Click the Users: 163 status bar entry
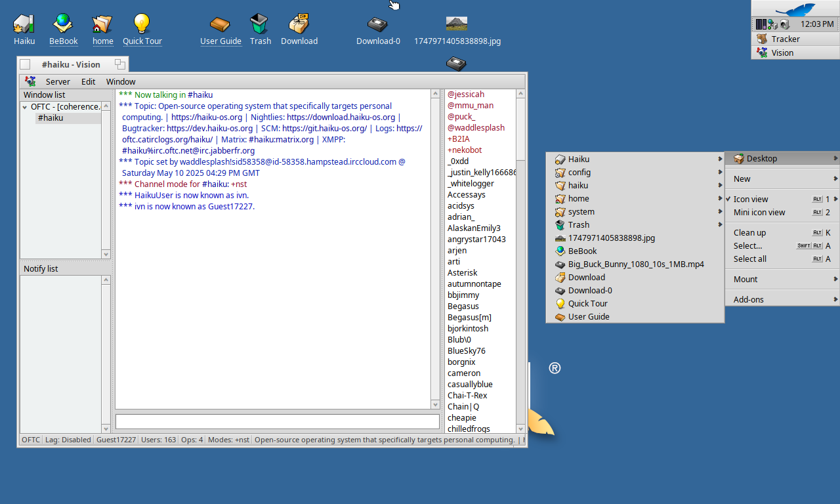This screenshot has width=840, height=504. click(x=158, y=440)
